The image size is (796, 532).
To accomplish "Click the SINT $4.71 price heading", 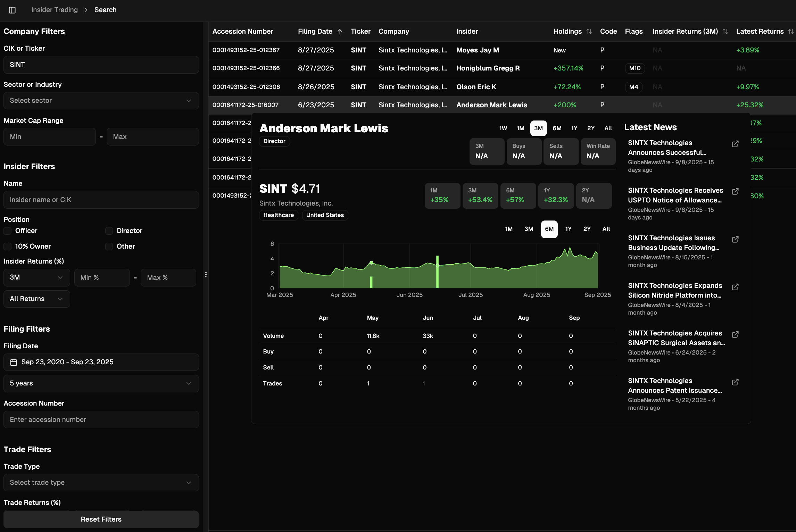I will 289,189.
